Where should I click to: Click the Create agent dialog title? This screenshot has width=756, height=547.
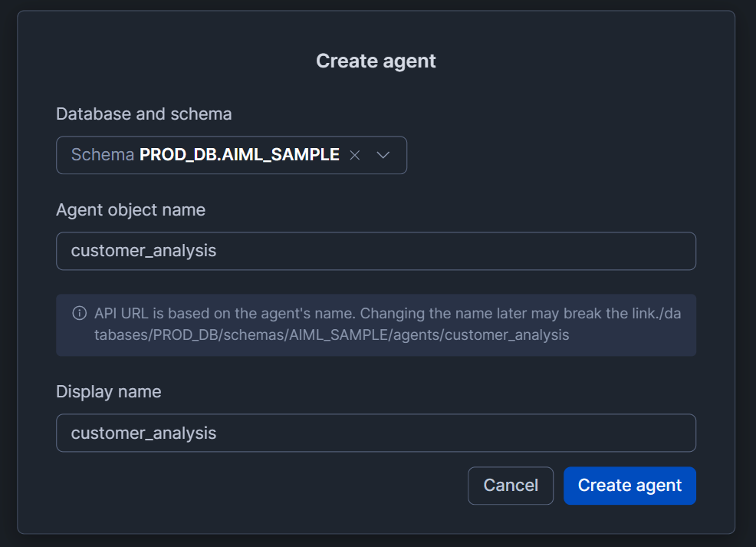tap(376, 61)
